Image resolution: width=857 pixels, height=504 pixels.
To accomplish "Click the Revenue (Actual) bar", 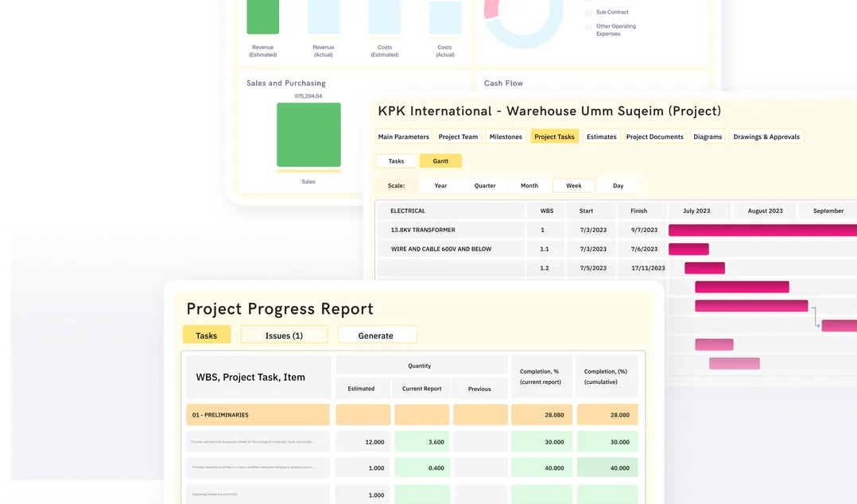I will point(324,17).
